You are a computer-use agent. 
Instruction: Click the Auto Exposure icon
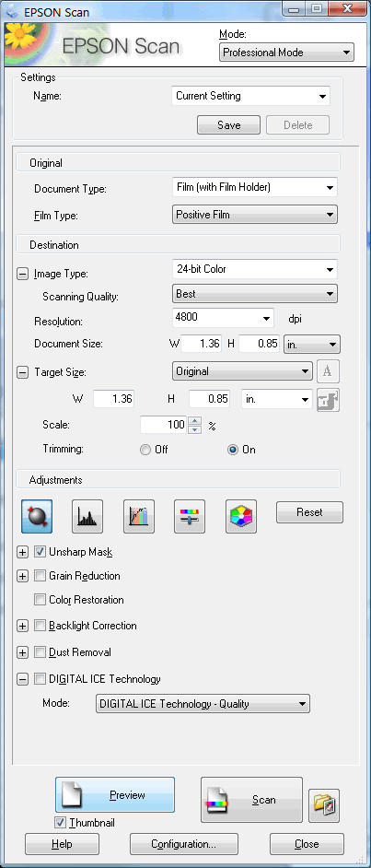coord(37,517)
